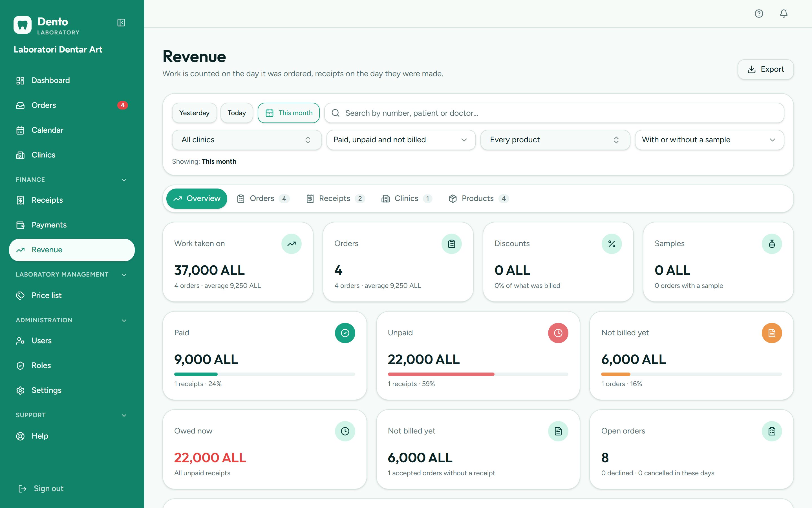Screen dimensions: 812x508
Task: Filter by Yesterday
Action: 194,113
